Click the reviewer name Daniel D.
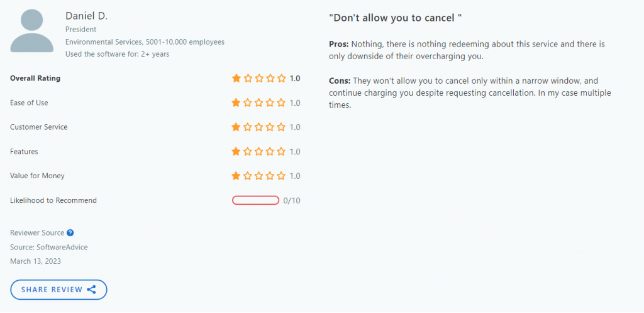 click(86, 16)
